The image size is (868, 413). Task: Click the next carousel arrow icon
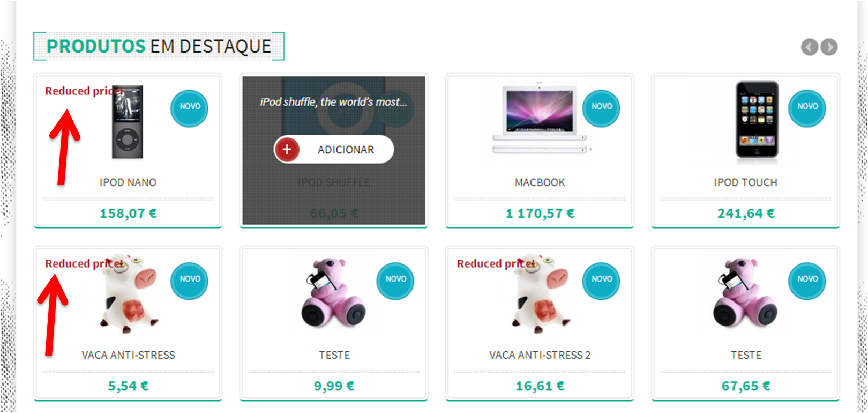pyautogui.click(x=829, y=47)
